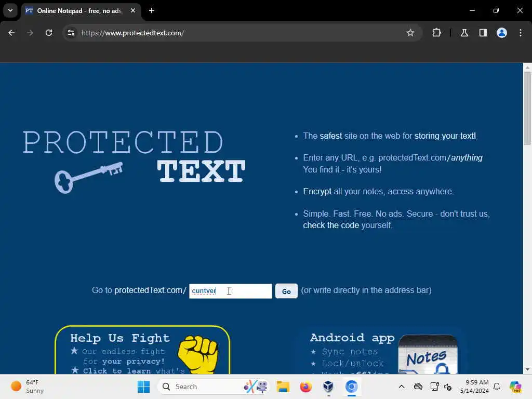Image resolution: width=532 pixels, height=399 pixels.
Task: Click 'storing your text!' text
Action: click(x=445, y=136)
